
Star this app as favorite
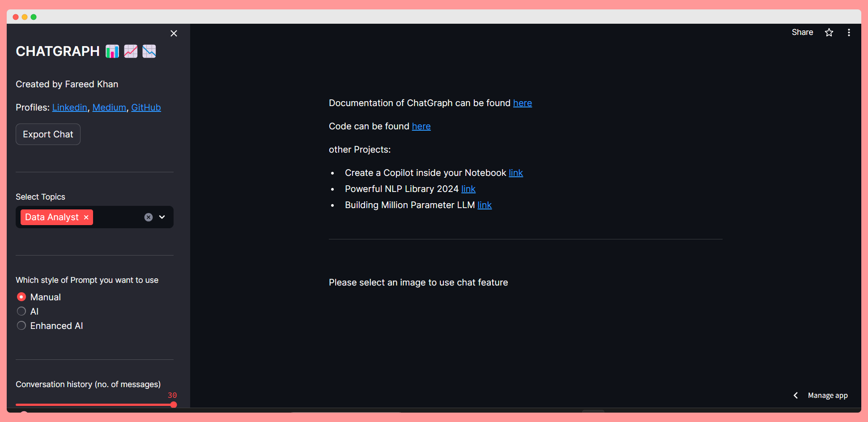coord(829,32)
